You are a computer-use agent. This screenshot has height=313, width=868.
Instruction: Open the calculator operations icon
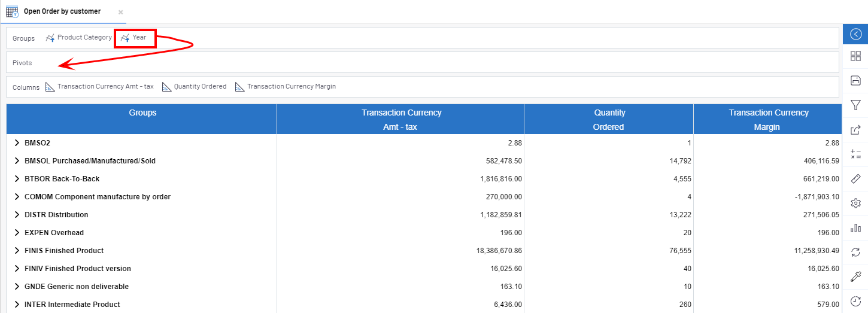pos(855,154)
